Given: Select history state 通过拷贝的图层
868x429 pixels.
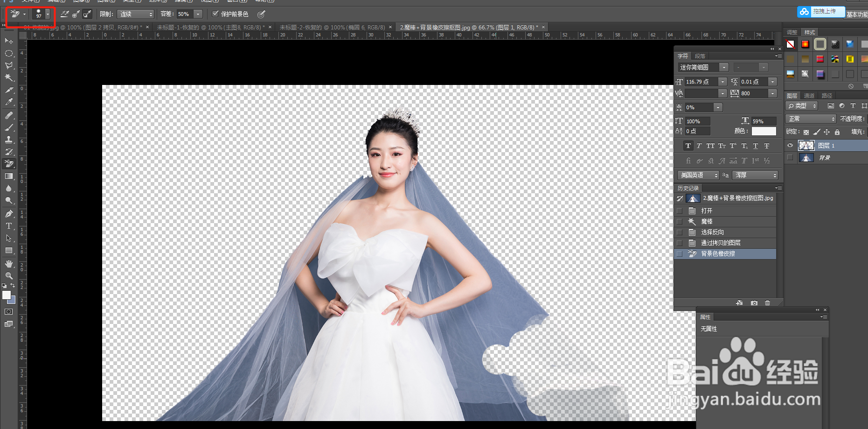Looking at the screenshot, I should tap(725, 243).
